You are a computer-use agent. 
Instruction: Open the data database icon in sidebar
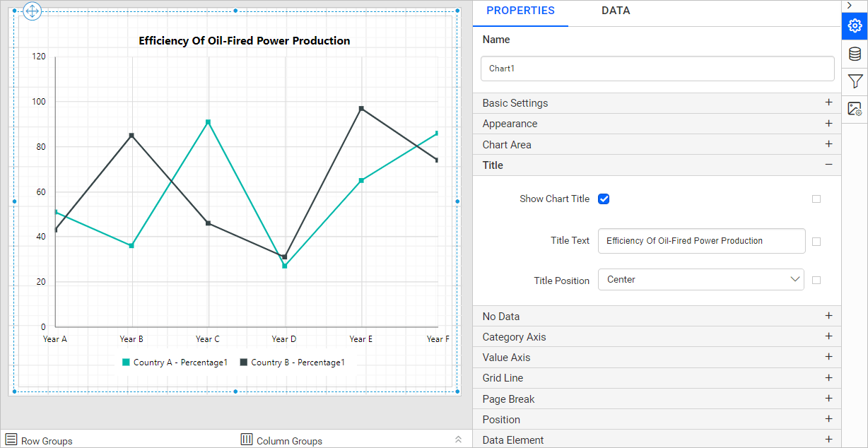click(x=855, y=54)
